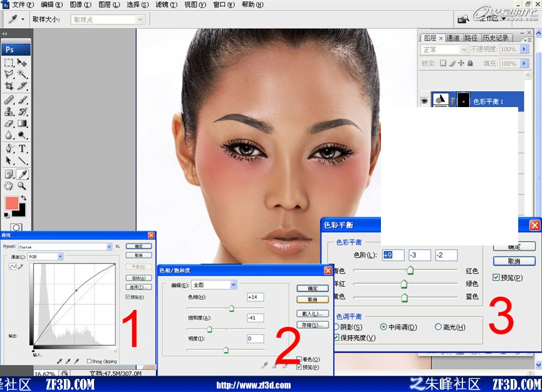The height and width of the screenshot is (392, 542).
Task: Open 不透明度 opacity slider arrow
Action: pyautogui.click(x=524, y=49)
